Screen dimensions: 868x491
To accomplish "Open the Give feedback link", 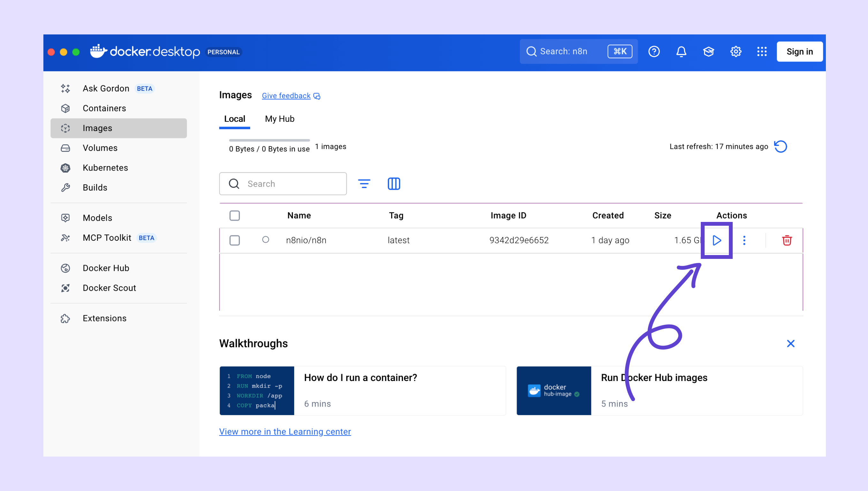I will 286,96.
